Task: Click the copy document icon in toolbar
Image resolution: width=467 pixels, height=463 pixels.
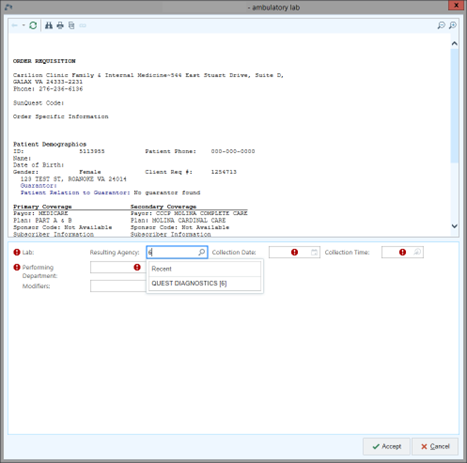Action: click(71, 25)
